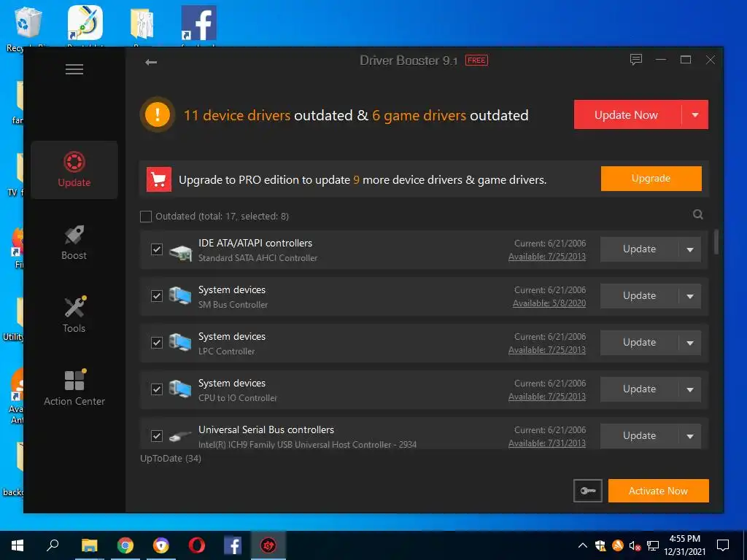Screen dimensions: 747x560
Task: Open the feedback chat icon in title bar
Action: coord(636,60)
